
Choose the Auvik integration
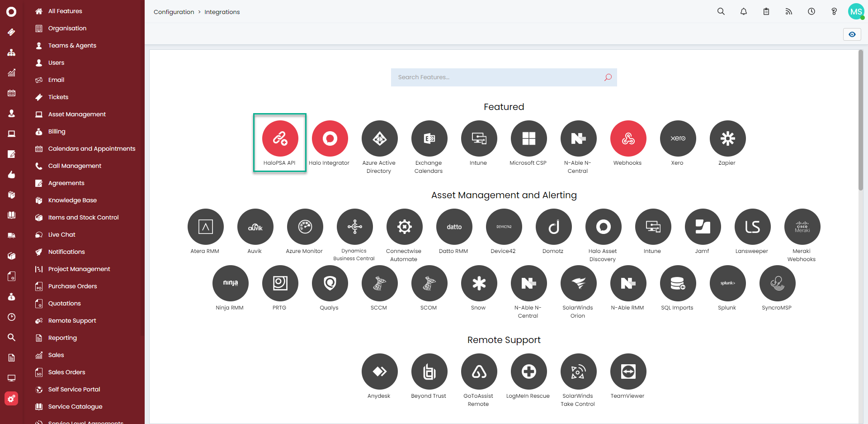(x=255, y=227)
